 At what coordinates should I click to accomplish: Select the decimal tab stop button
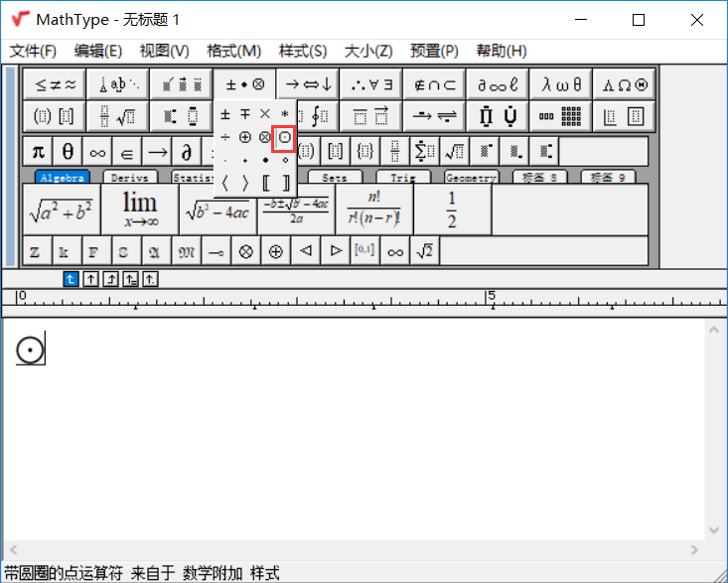151,279
